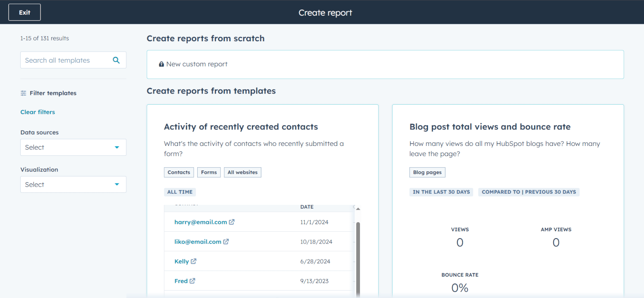
Task: Click external link icon beside Fred
Action: click(x=192, y=281)
